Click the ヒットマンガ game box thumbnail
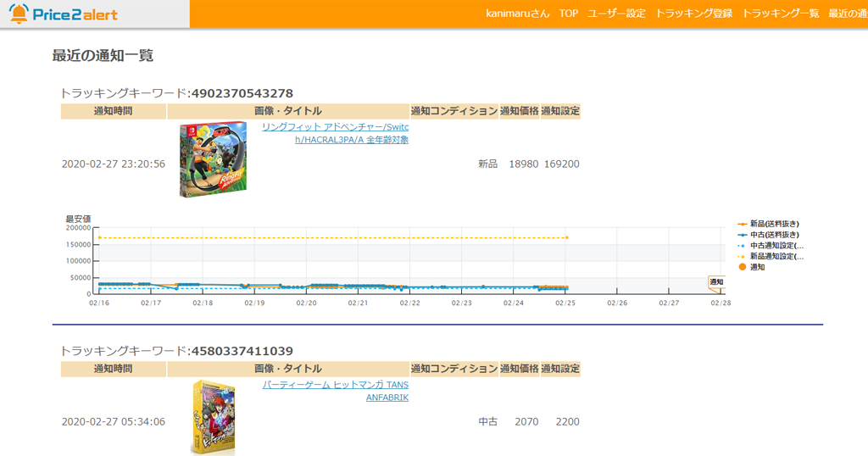 pyautogui.click(x=213, y=417)
